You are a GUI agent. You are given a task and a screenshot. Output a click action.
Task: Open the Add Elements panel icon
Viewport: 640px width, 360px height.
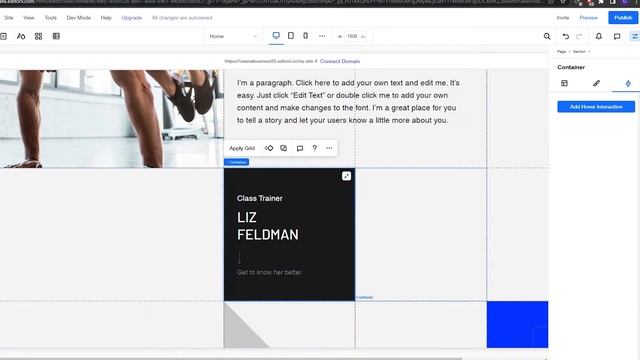[3, 36]
